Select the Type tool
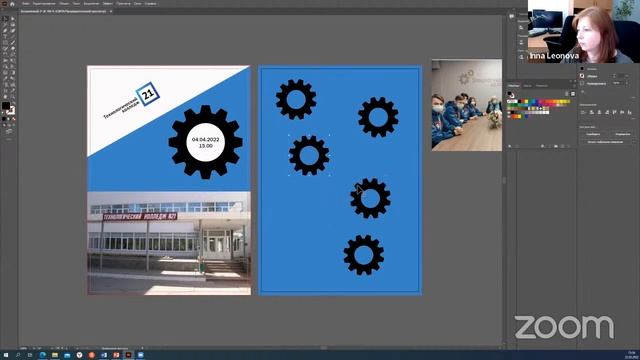Image resolution: width=640 pixels, height=360 pixels. pos(5,36)
